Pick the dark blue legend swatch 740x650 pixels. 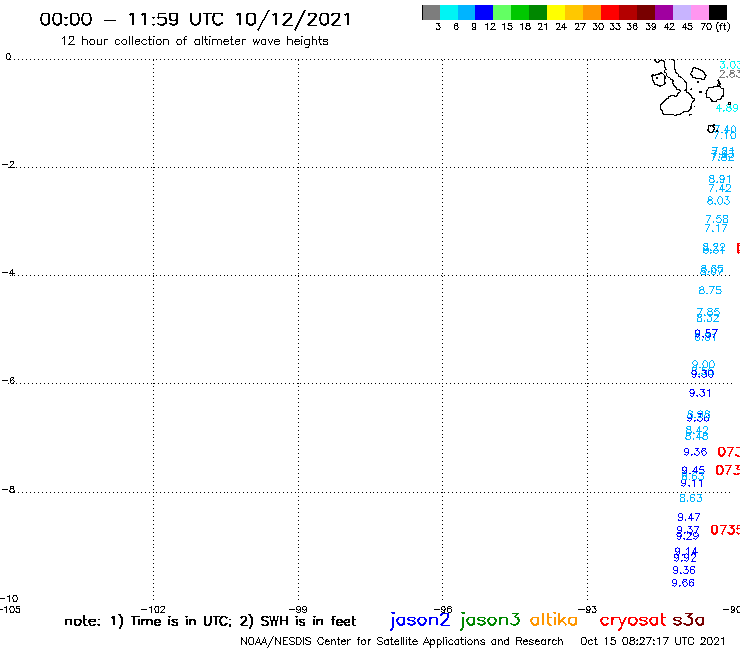click(484, 12)
